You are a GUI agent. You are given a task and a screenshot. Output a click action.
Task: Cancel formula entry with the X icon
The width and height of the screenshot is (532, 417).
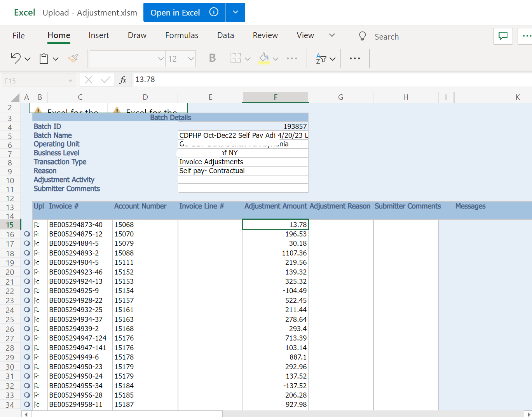(89, 80)
